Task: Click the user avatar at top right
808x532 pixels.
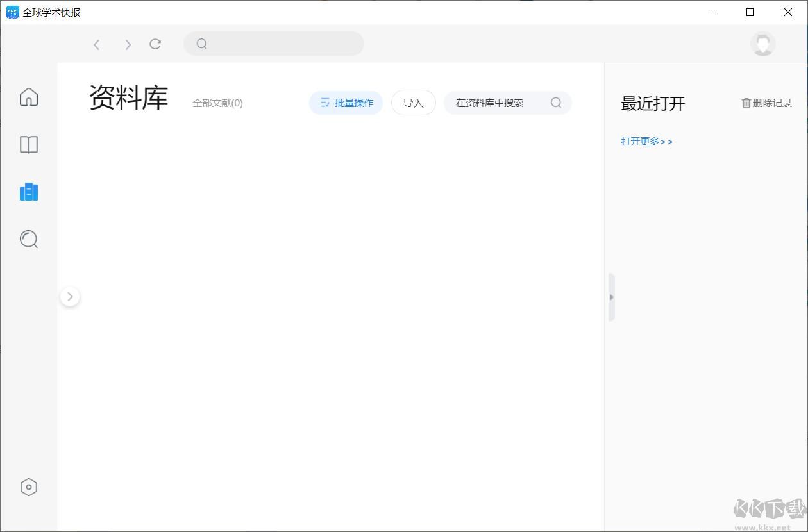Action: [x=762, y=44]
